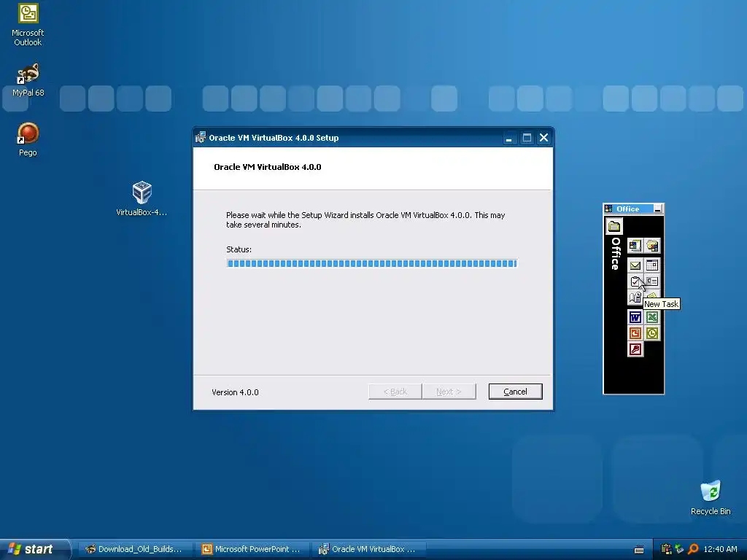This screenshot has width=747, height=560.
Task: Click the 'Please wait while the Setup Wizard' message
Action: [x=365, y=220]
